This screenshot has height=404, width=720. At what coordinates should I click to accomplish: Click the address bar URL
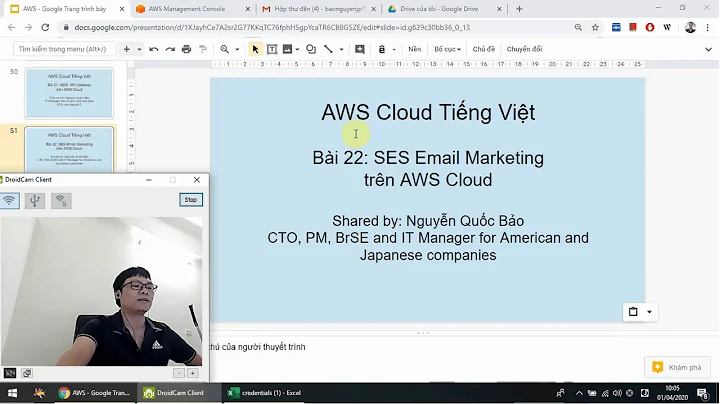pyautogui.click(x=272, y=28)
